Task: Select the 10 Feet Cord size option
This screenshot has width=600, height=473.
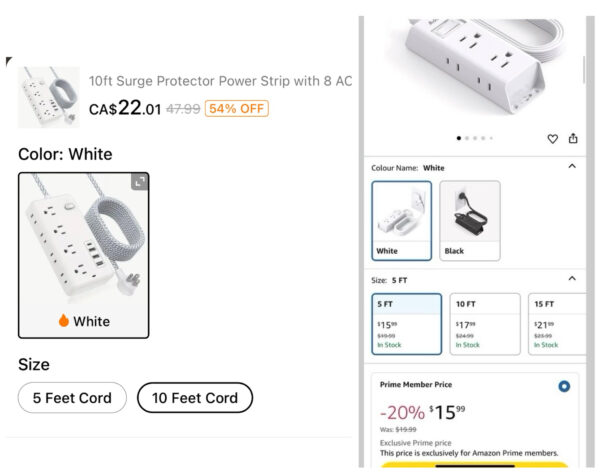Action: 194,398
